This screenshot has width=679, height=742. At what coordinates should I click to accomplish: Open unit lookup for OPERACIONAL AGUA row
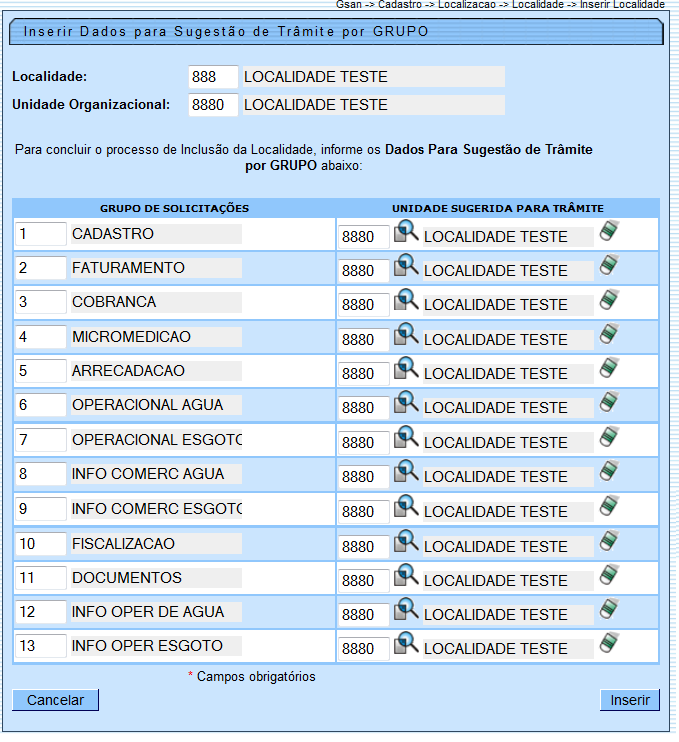[405, 403]
